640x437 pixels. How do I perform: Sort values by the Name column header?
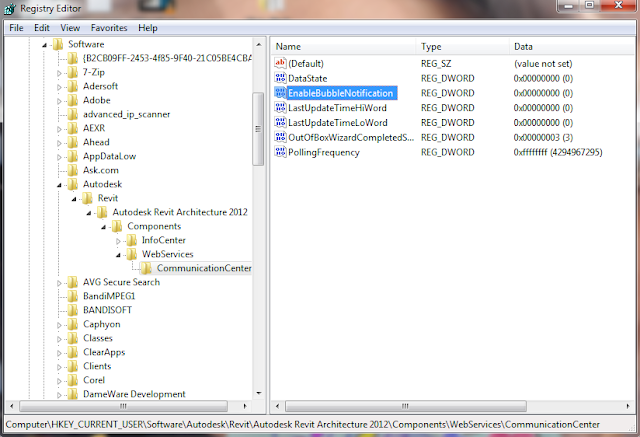(344, 47)
